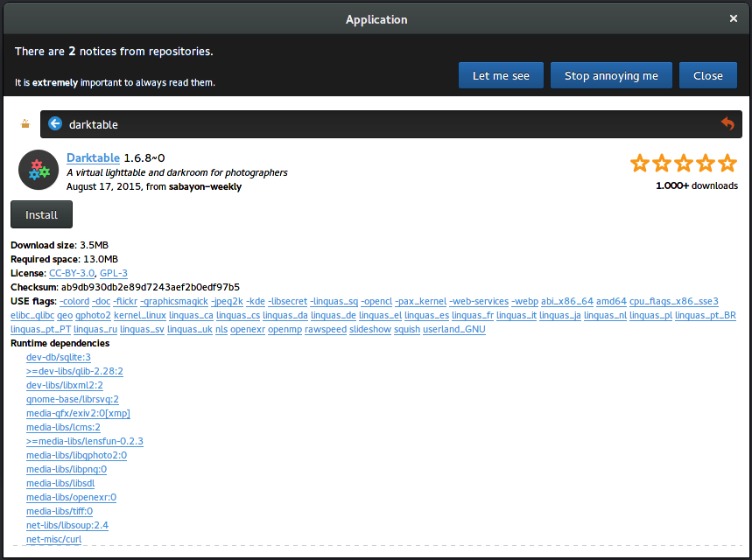Image resolution: width=752 pixels, height=560 pixels.
Task: Click the 'Let me see' button
Action: pyautogui.click(x=501, y=75)
